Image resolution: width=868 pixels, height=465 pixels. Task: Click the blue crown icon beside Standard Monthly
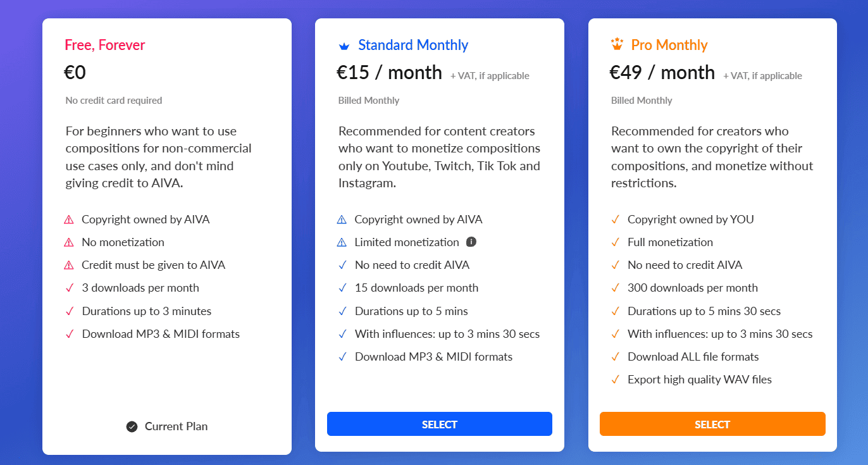pos(344,46)
